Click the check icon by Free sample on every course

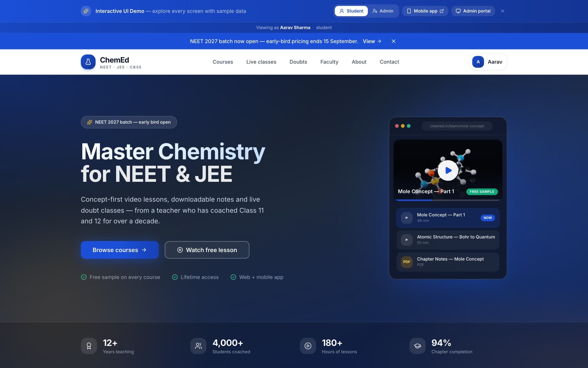(x=84, y=277)
